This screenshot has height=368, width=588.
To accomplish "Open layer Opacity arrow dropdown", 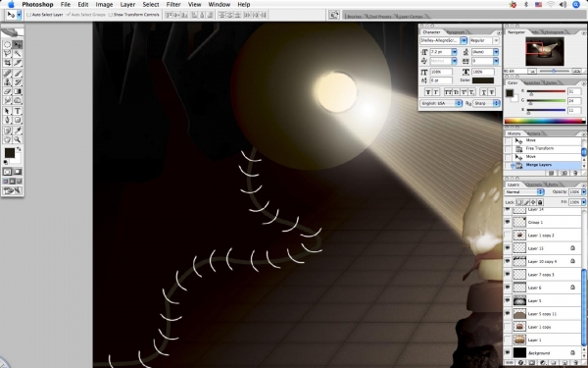I will click(x=583, y=192).
